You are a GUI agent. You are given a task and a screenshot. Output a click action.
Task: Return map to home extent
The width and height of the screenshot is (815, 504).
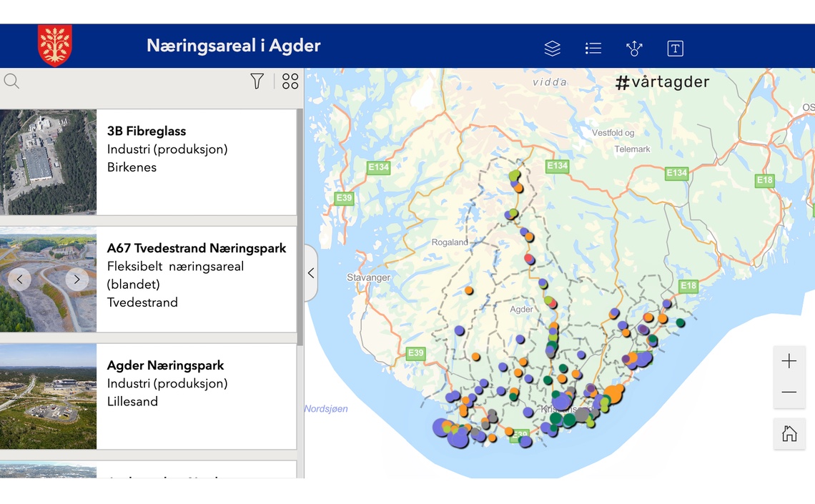(x=789, y=433)
